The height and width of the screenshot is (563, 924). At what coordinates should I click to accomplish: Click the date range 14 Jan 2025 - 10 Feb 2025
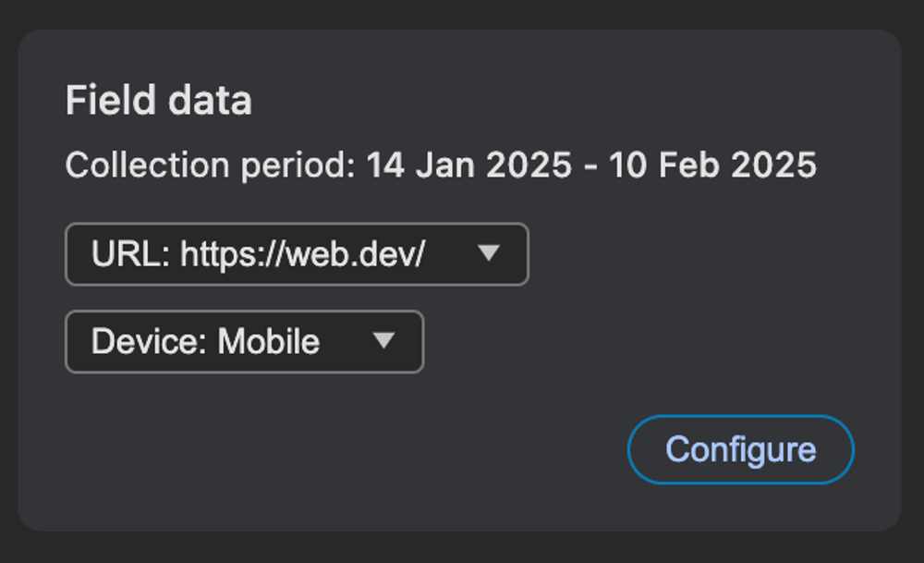pos(590,165)
